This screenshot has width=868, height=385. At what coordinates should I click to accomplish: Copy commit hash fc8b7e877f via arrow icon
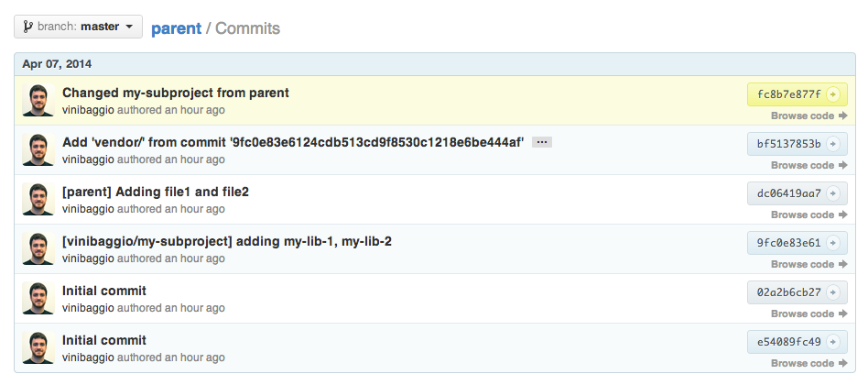[x=833, y=94]
